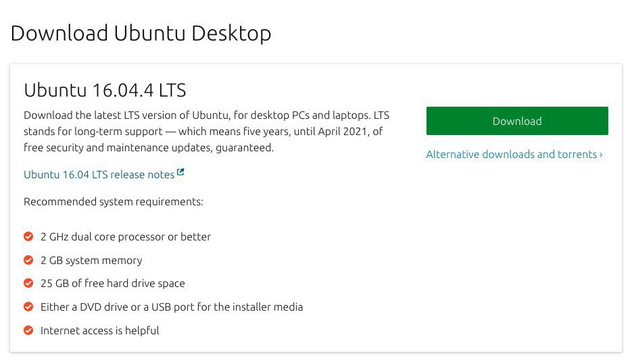The width and height of the screenshot is (632, 364).
Task: Click the "Download Ubuntu Desktop" page heading
Action: 141,33
